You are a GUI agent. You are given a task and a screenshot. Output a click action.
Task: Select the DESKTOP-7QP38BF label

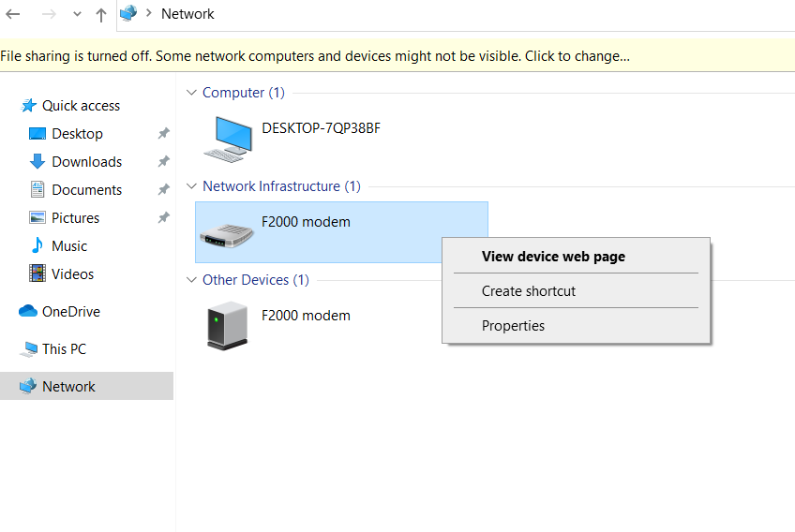click(x=321, y=128)
